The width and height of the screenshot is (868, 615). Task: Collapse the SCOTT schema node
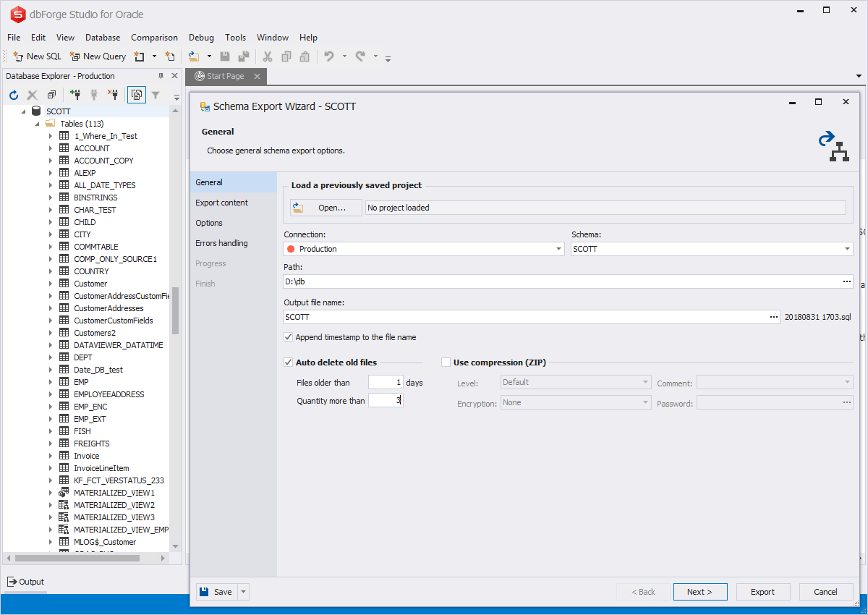[x=22, y=111]
